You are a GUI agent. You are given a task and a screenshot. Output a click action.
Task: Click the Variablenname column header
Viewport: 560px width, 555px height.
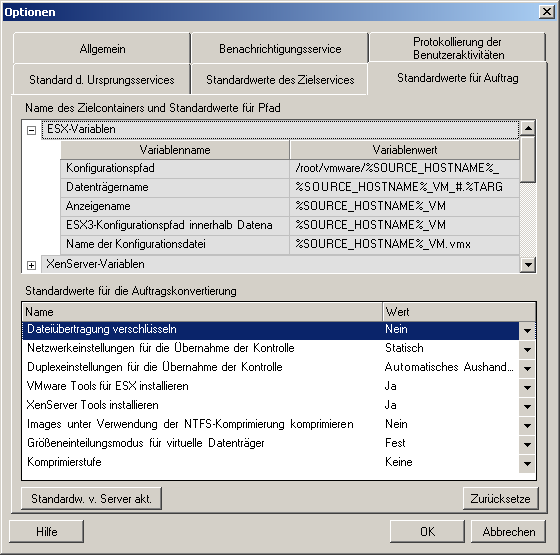(175, 150)
